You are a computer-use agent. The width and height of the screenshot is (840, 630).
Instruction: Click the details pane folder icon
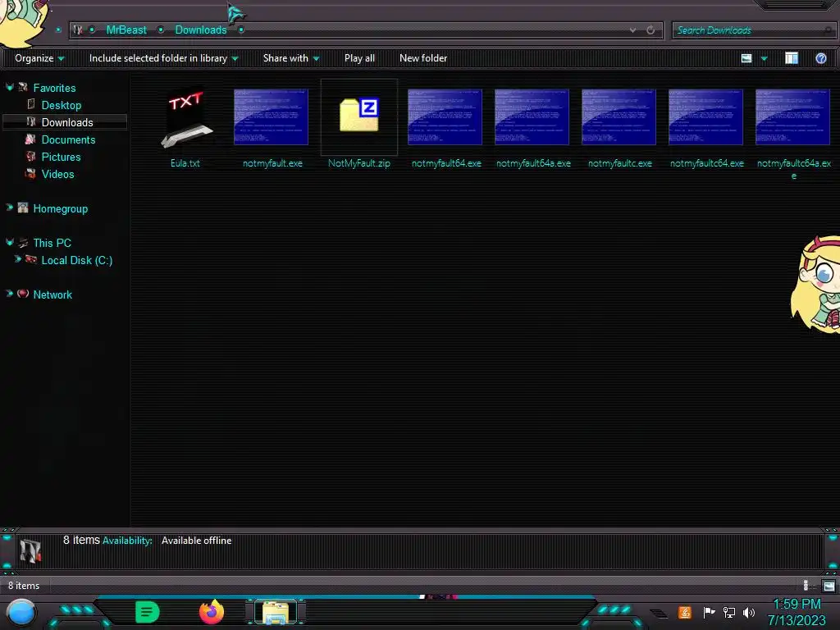[x=30, y=550]
